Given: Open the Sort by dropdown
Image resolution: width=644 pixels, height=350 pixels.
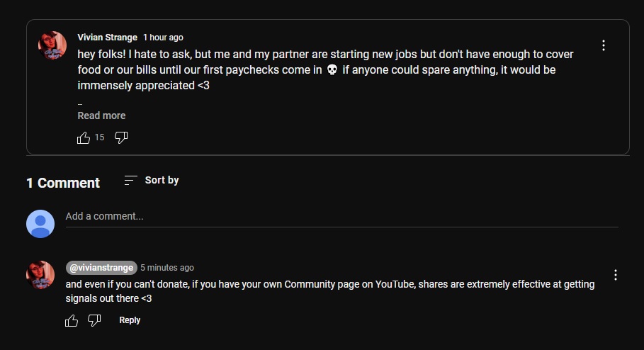Looking at the screenshot, I should 152,181.
